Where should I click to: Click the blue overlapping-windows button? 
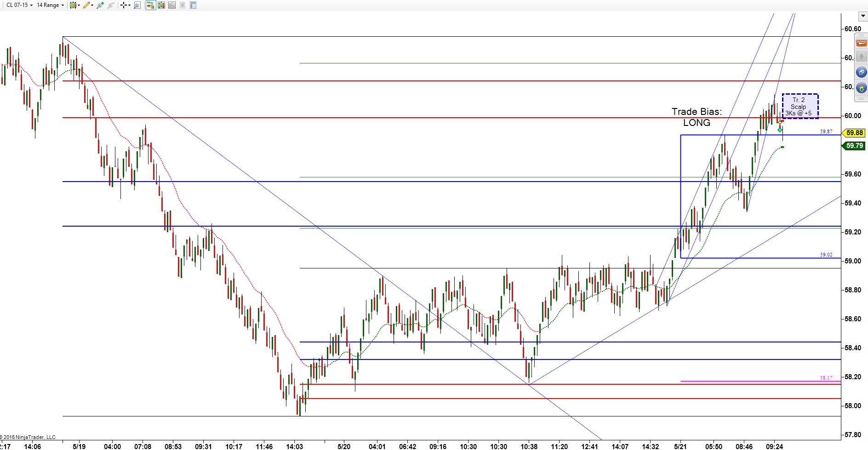pos(861,72)
